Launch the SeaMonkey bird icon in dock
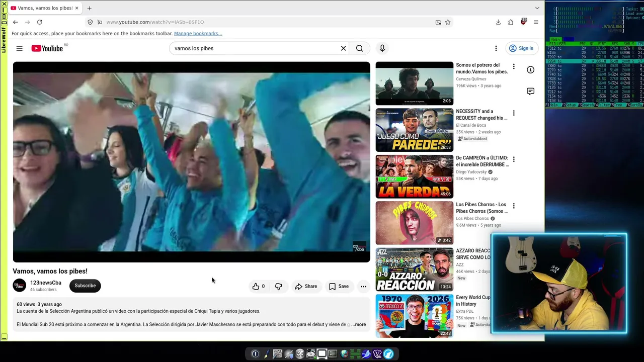 [366, 354]
